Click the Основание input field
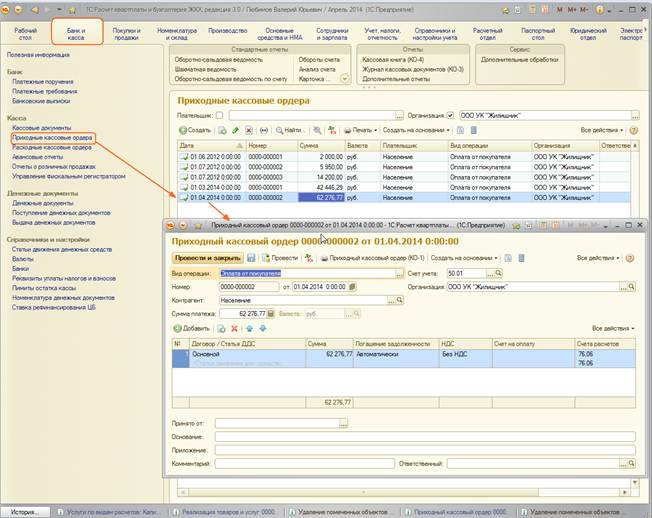Image resolution: width=652 pixels, height=518 pixels. [x=425, y=437]
